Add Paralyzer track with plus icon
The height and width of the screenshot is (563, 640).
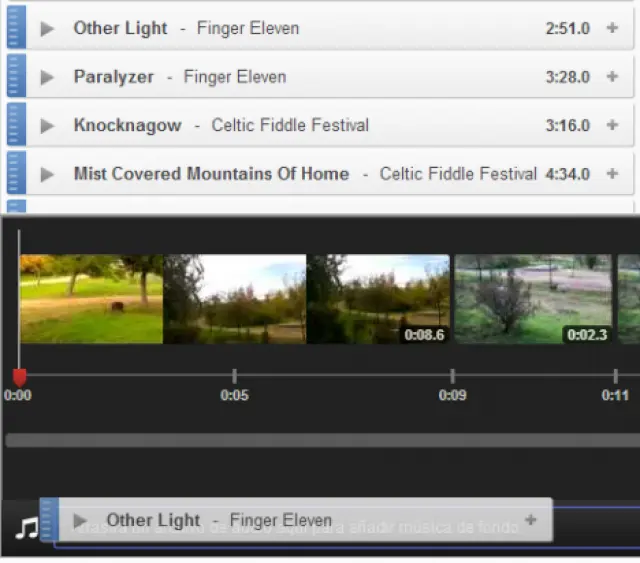613,77
